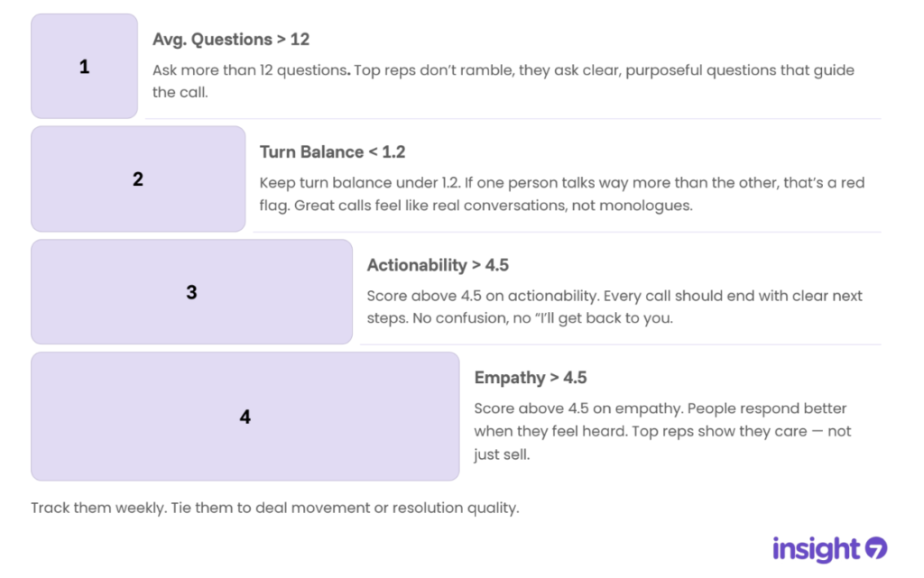Click the 'not monologues' sentence text
Viewport: 924px width, 578px height.
coord(494,206)
